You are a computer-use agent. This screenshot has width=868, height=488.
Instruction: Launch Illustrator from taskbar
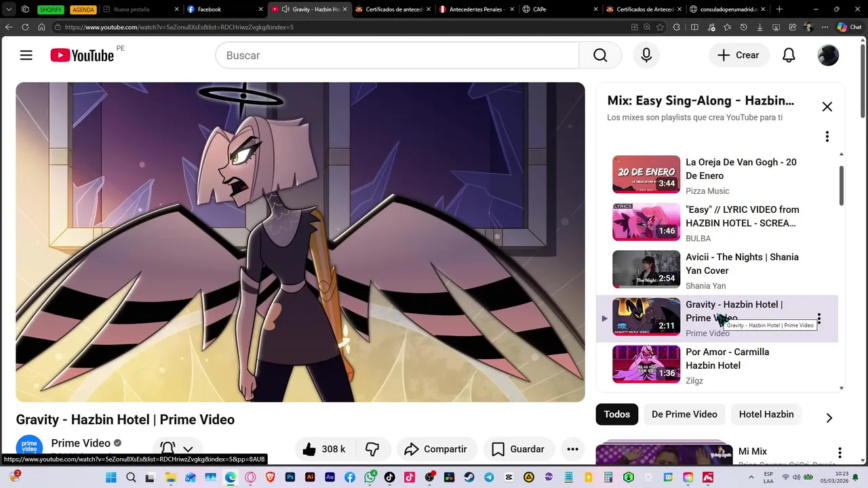(310, 477)
